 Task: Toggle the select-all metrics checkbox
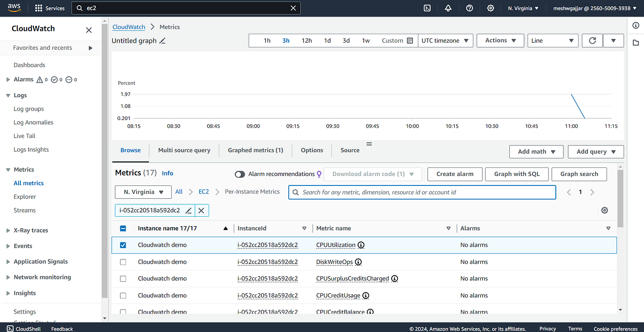click(123, 229)
